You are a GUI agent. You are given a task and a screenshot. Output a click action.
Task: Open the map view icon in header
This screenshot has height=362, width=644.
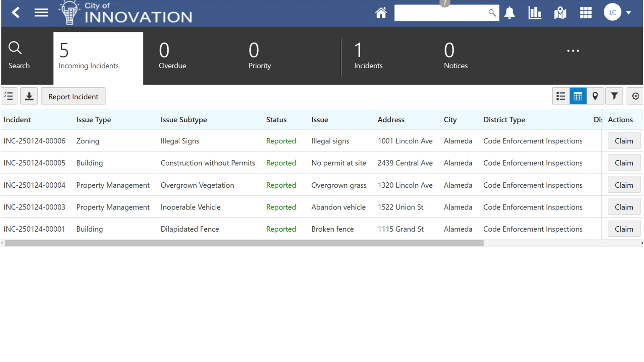560,13
